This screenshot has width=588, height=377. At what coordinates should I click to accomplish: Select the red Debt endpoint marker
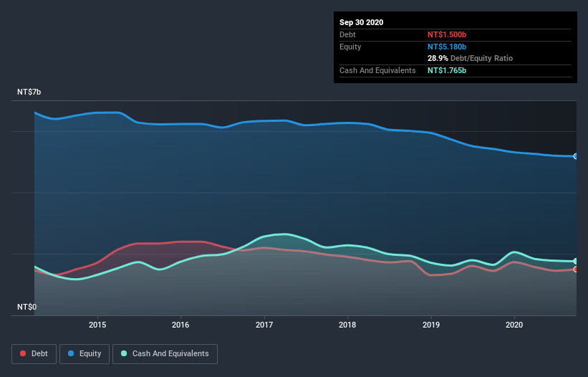pyautogui.click(x=576, y=269)
